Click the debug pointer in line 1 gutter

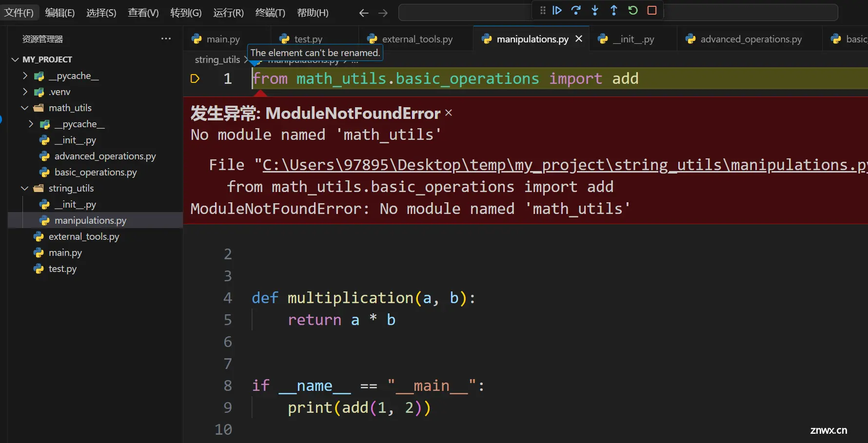click(195, 78)
